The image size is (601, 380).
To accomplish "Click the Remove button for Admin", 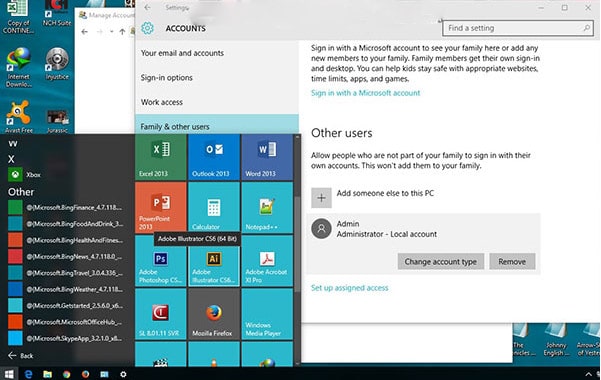I will coord(512,262).
